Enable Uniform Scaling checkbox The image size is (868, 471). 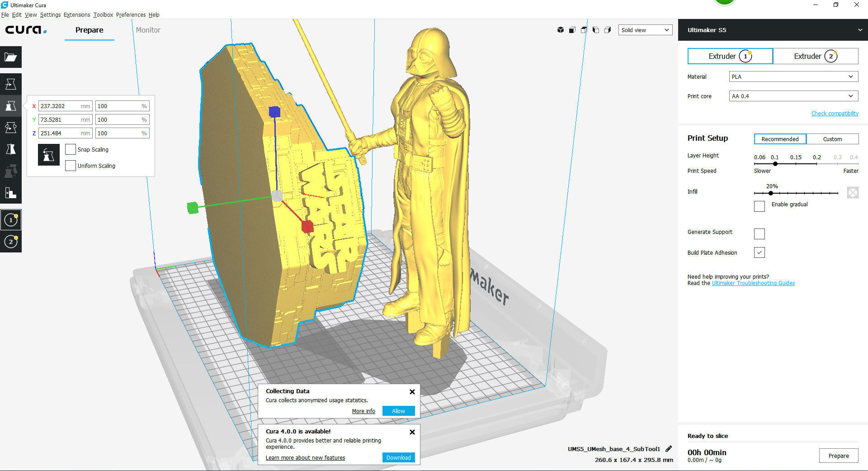click(x=71, y=166)
